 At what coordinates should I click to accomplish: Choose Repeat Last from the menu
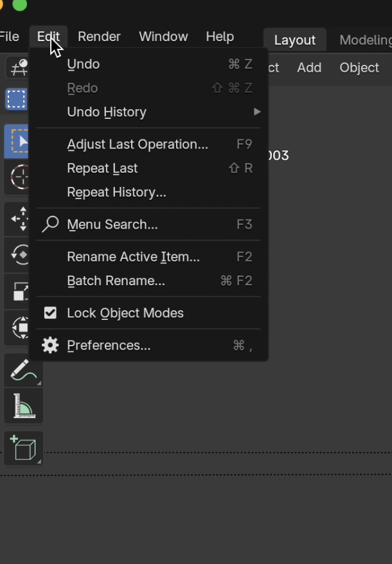pyautogui.click(x=102, y=168)
